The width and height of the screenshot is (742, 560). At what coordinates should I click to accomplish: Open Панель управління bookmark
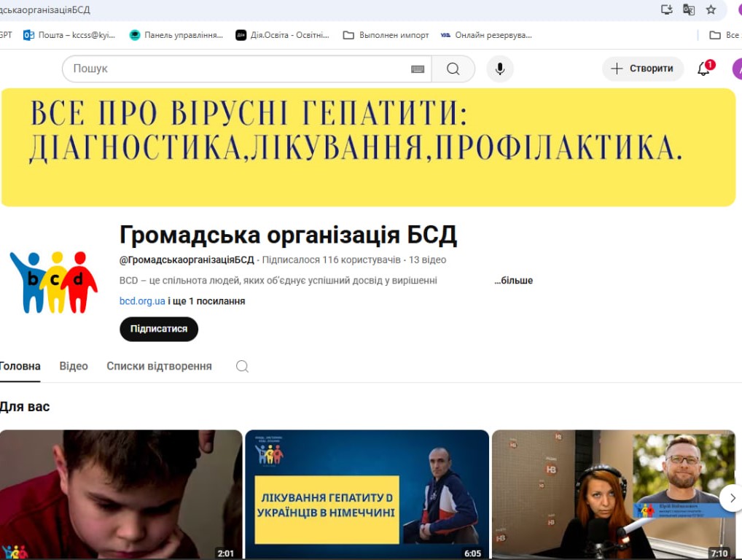176,35
